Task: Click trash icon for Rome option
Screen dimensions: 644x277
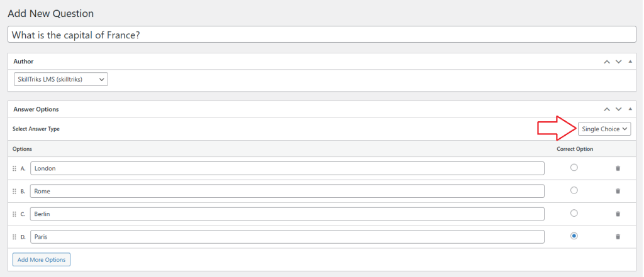Action: [x=618, y=191]
